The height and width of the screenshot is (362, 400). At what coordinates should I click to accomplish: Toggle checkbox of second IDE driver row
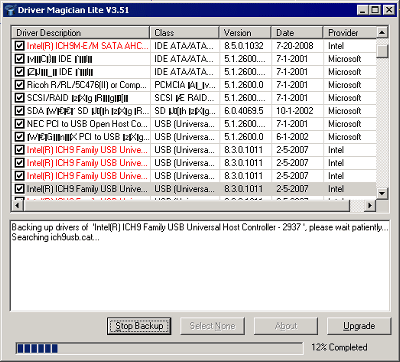tap(20, 59)
